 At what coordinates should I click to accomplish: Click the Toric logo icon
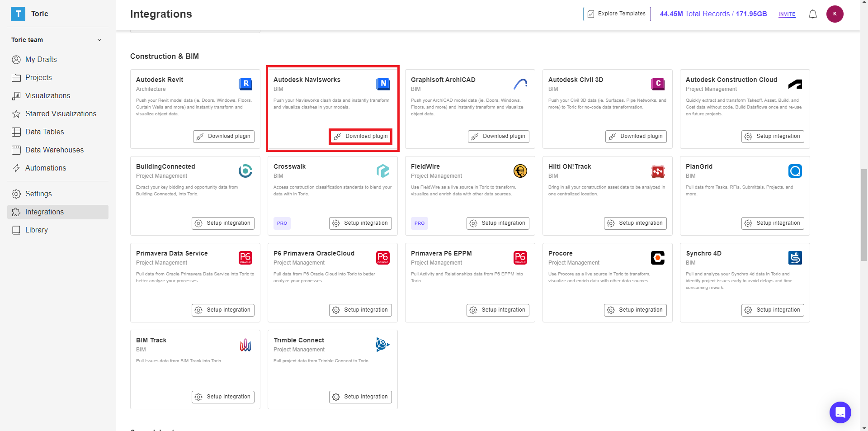tap(18, 14)
